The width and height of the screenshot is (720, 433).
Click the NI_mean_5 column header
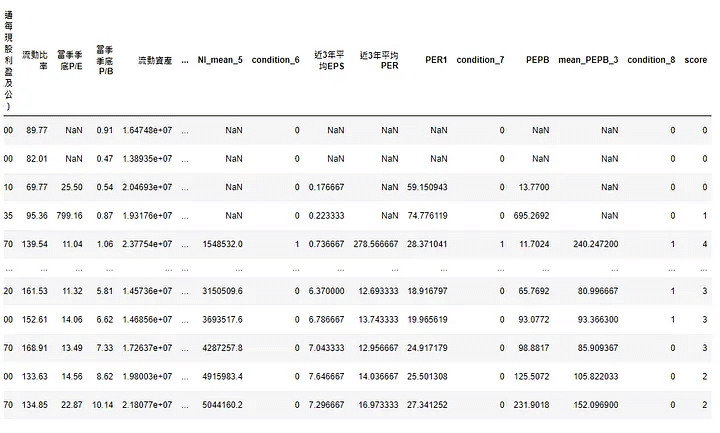coord(220,60)
